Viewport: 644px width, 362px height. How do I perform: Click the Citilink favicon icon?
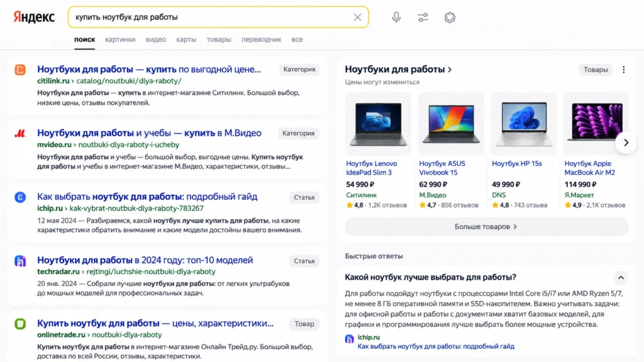pyautogui.click(x=20, y=70)
